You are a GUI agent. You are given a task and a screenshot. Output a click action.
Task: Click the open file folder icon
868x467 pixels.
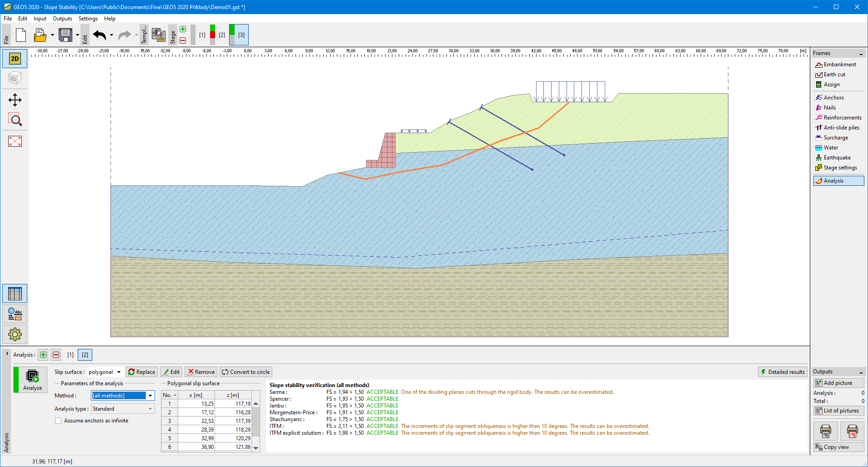coord(40,35)
